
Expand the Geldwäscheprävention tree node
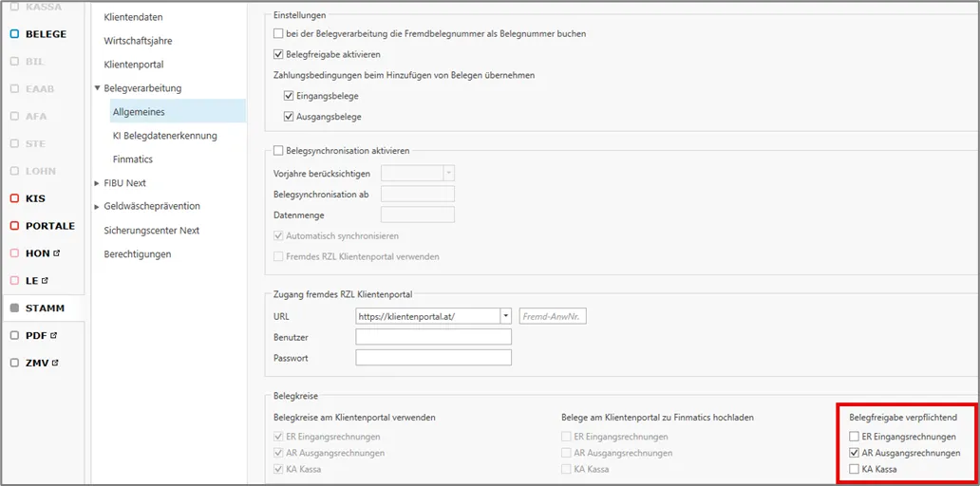point(97,206)
